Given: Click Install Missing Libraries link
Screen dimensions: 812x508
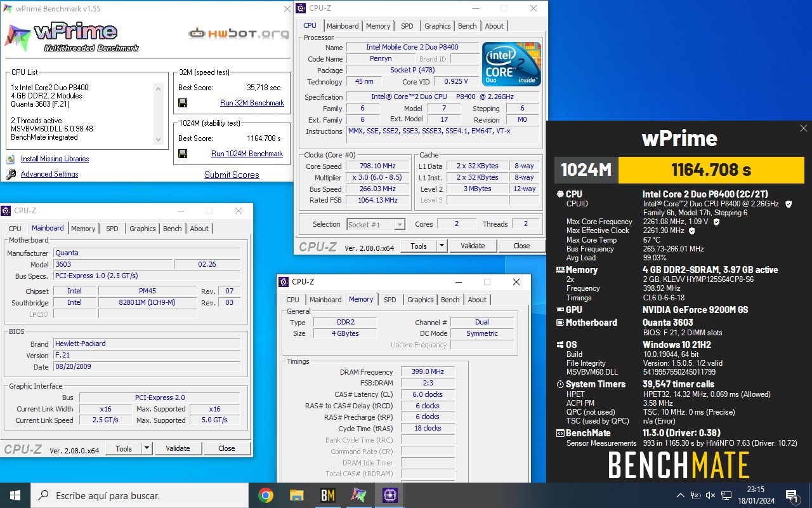Looking at the screenshot, I should tap(55, 159).
